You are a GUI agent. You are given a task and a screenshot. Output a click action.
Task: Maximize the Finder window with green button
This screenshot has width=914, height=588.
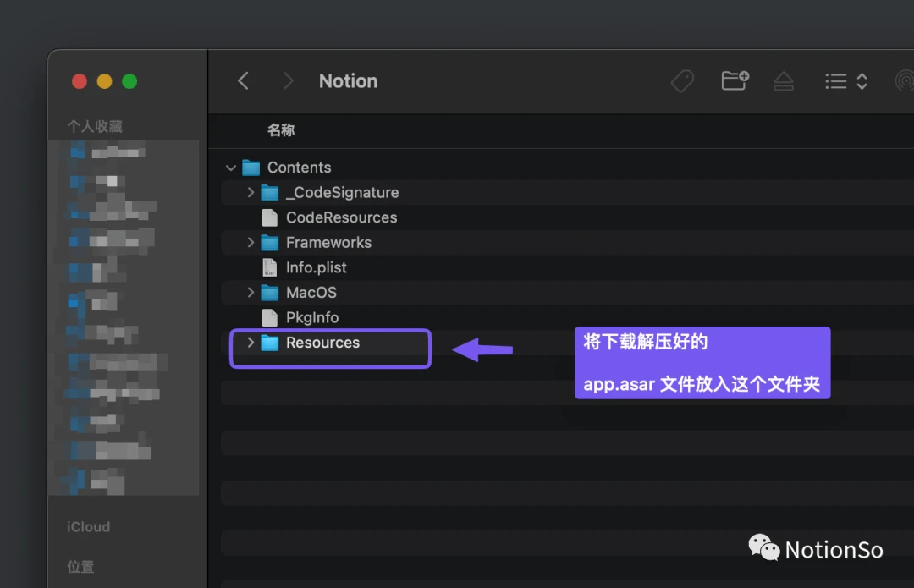(129, 81)
